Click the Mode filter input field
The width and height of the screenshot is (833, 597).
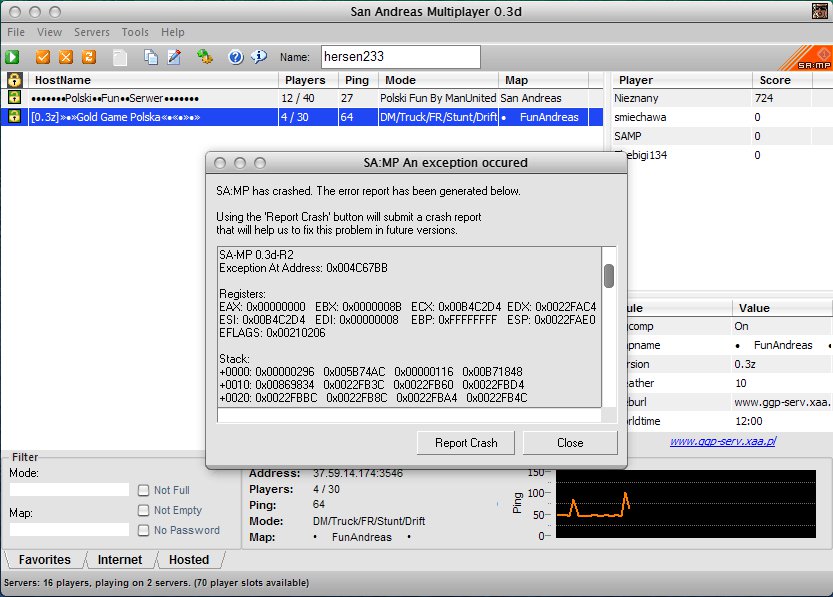[x=69, y=490]
